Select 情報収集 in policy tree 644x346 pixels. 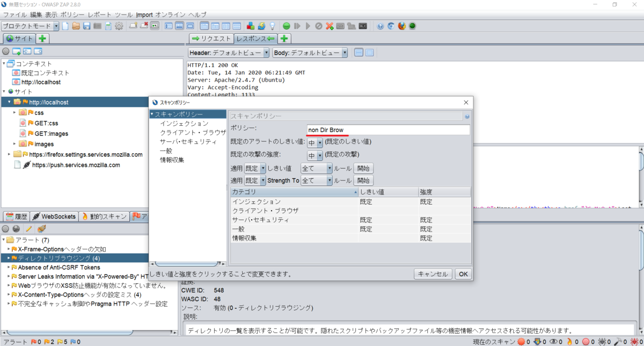tap(172, 160)
